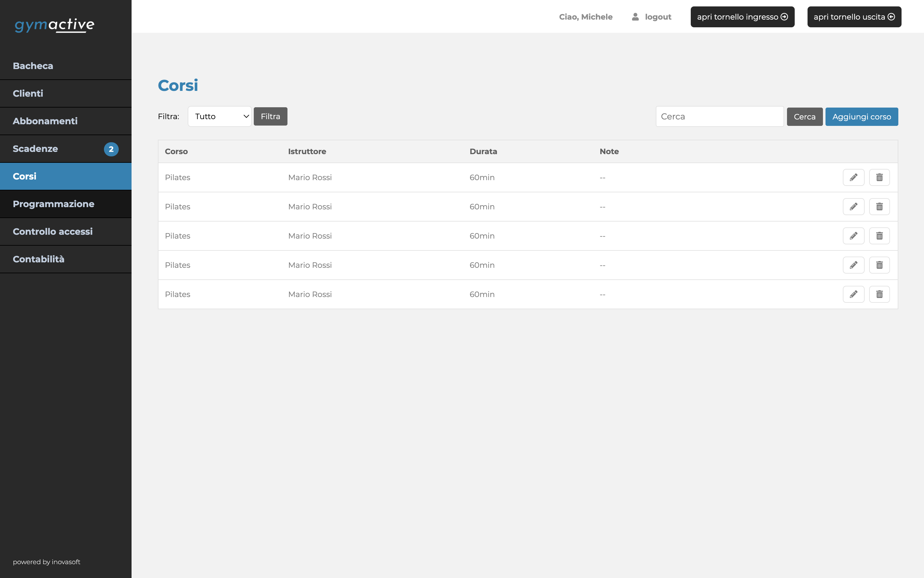Open the Clienti section
This screenshot has height=578, width=924.
coord(66,94)
